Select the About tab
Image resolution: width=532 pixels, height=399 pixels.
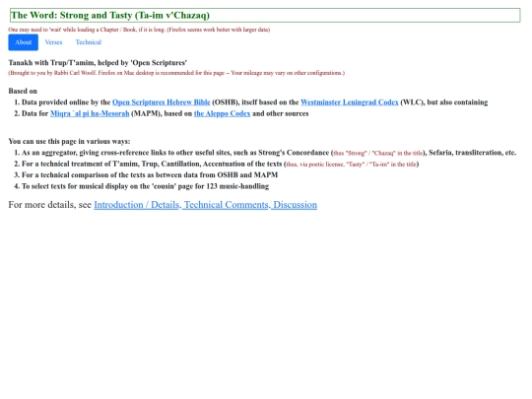coord(23,42)
